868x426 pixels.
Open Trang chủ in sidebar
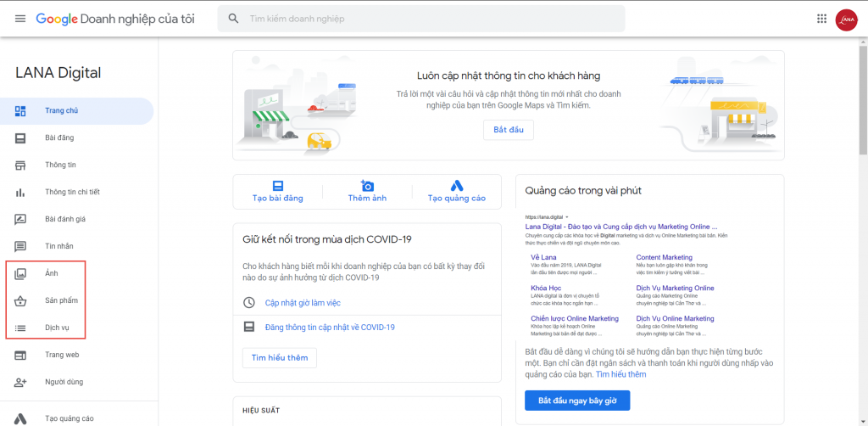(x=61, y=110)
